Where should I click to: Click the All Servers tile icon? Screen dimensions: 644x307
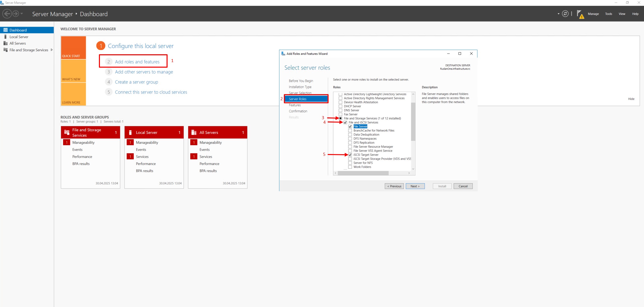click(194, 132)
